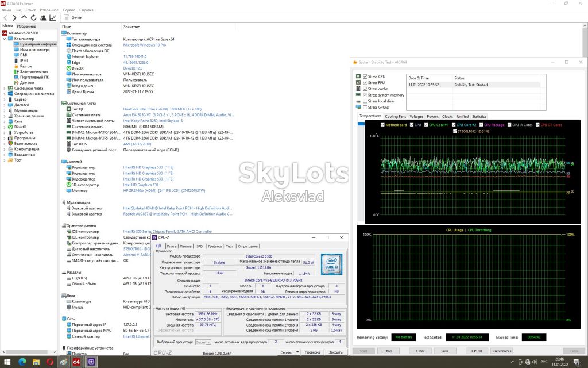
Task: Click the Тест tree icon
Action: click(10, 160)
